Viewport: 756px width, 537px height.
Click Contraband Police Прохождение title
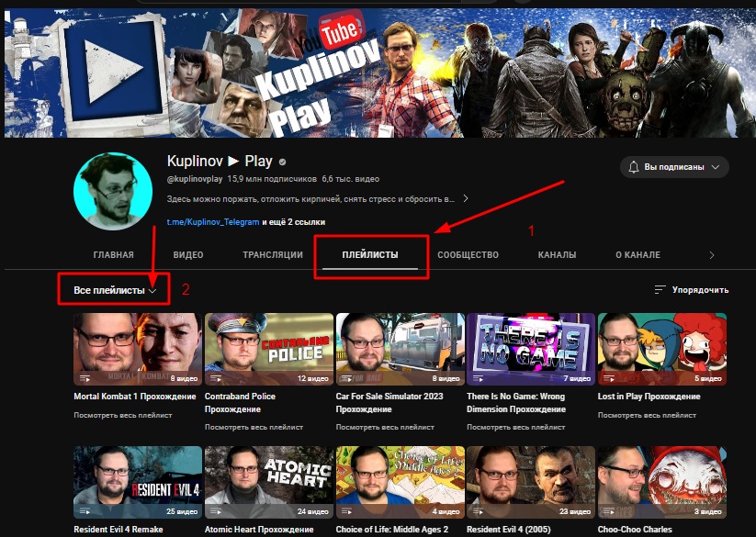(240, 403)
